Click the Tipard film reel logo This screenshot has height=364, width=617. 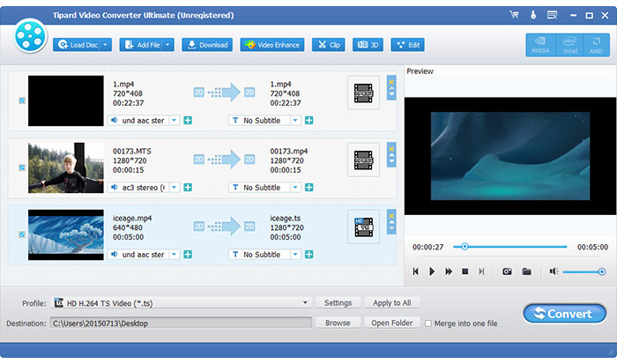tap(30, 36)
